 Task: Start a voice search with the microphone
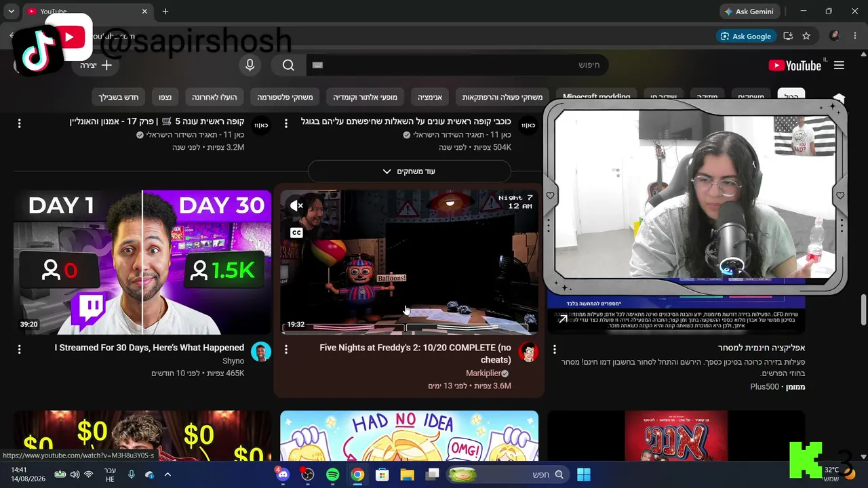250,65
